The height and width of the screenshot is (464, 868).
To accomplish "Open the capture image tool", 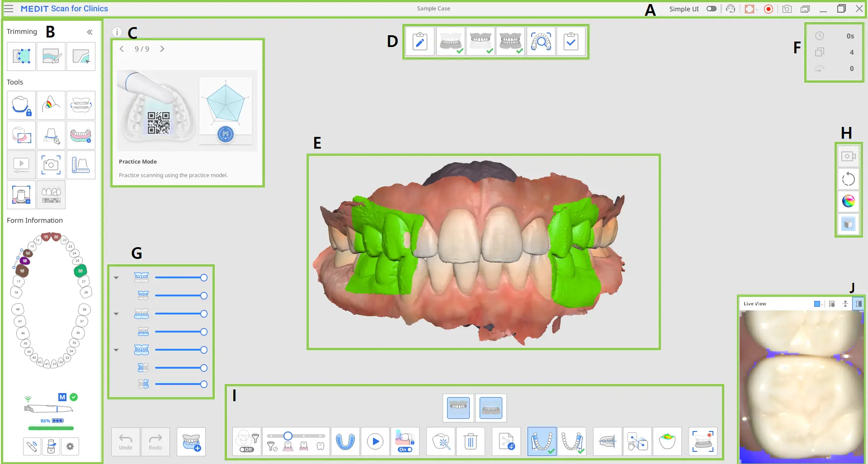I will pos(51,165).
